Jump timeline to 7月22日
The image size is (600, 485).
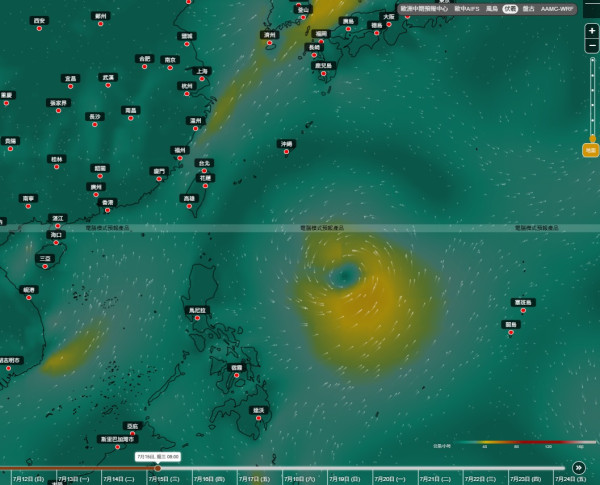coord(480,479)
